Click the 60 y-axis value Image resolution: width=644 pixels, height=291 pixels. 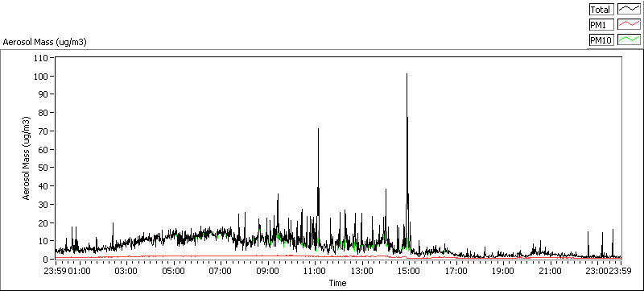pos(43,149)
